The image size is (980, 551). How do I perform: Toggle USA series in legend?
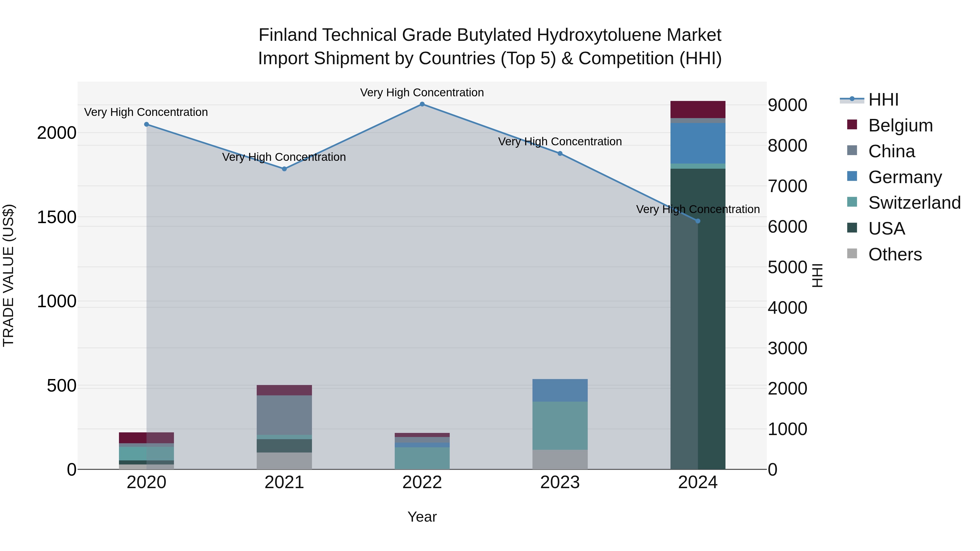[x=876, y=228]
